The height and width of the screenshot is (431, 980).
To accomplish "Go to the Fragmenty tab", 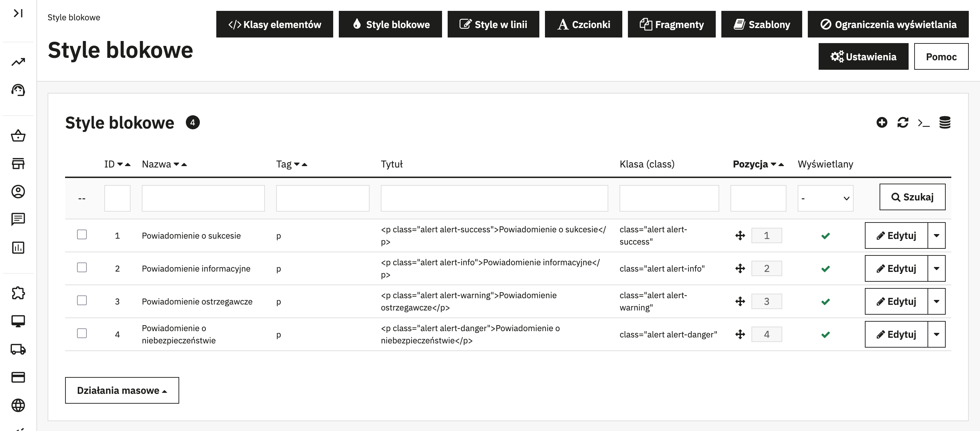I will click(671, 25).
